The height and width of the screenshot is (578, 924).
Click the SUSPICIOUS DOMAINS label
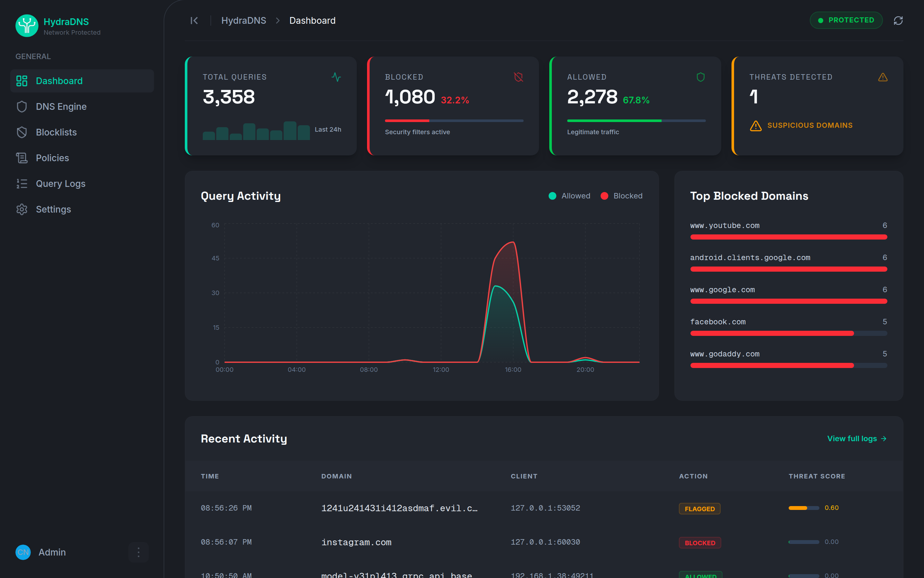tap(810, 125)
